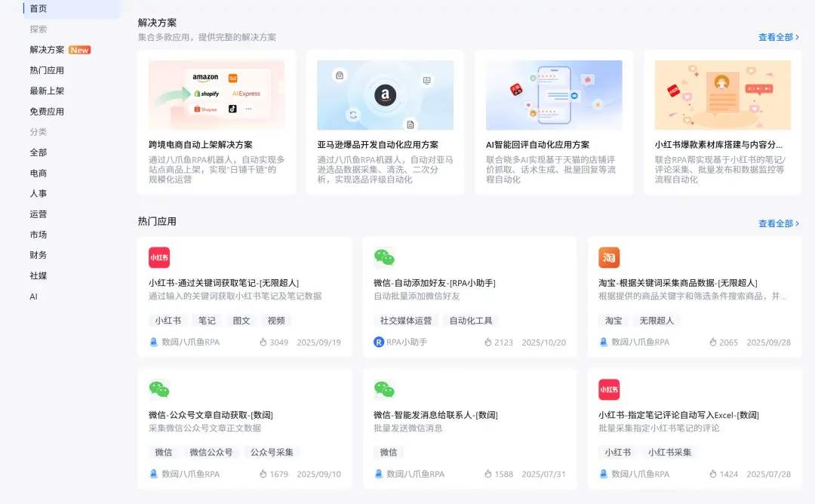
Task: Click 批量发送微信消息 description text
Action: (x=408, y=428)
